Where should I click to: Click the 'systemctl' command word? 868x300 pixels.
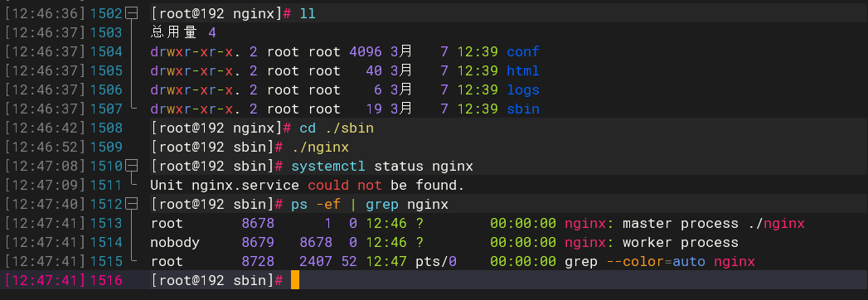pos(328,166)
